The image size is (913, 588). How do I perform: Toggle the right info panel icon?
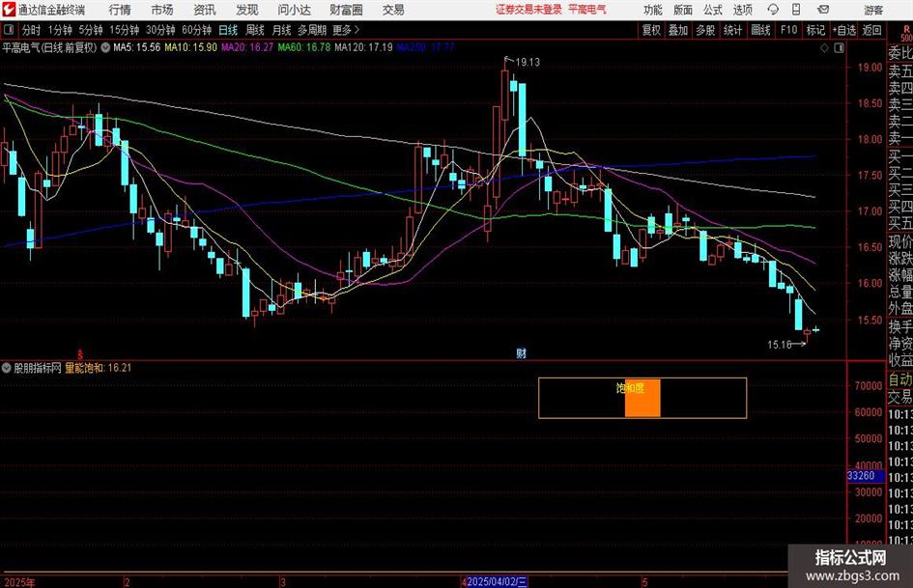(839, 48)
